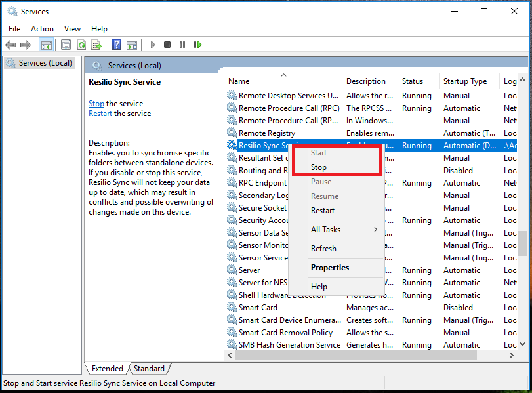Open the Help menu in menu bar

99,29
